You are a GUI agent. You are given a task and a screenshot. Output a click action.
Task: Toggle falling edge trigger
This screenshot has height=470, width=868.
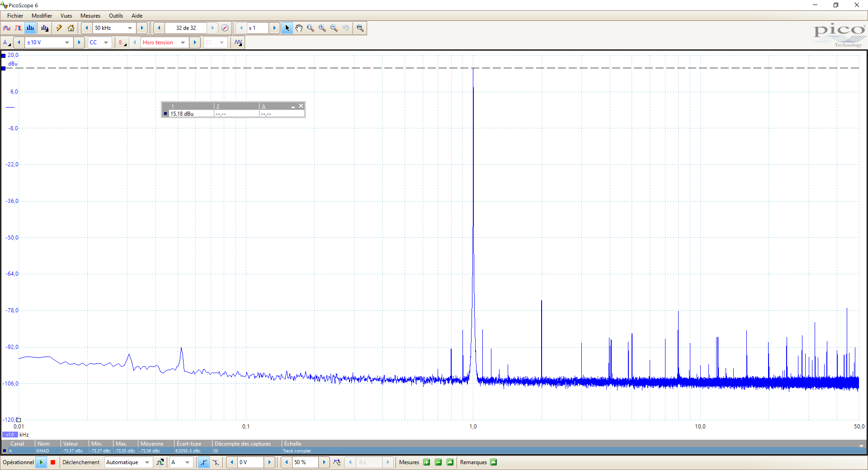click(x=216, y=462)
